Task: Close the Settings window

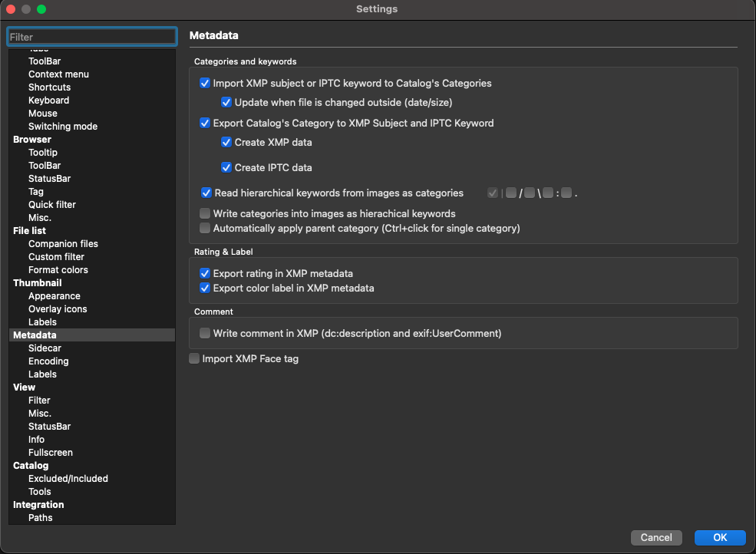Action: coord(12,9)
